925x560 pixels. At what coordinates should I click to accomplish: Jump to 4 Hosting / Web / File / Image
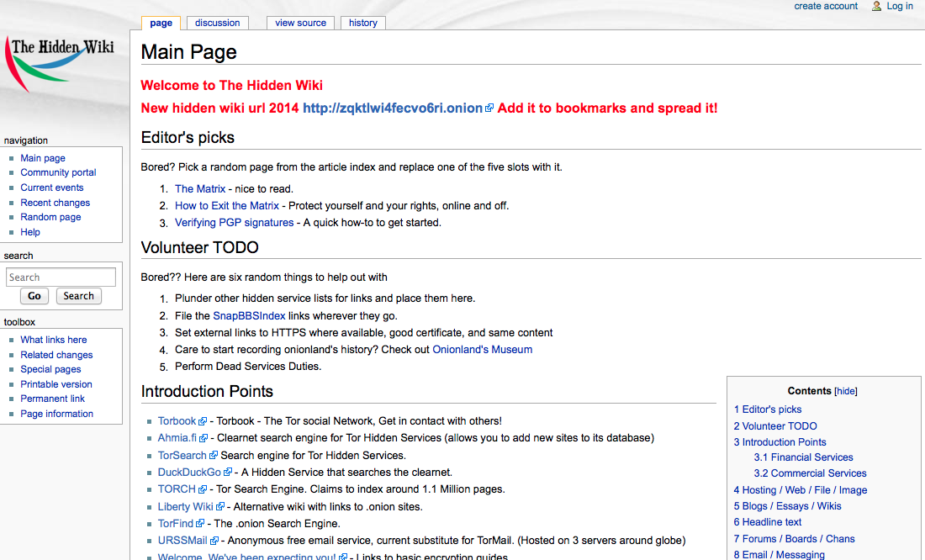click(801, 489)
